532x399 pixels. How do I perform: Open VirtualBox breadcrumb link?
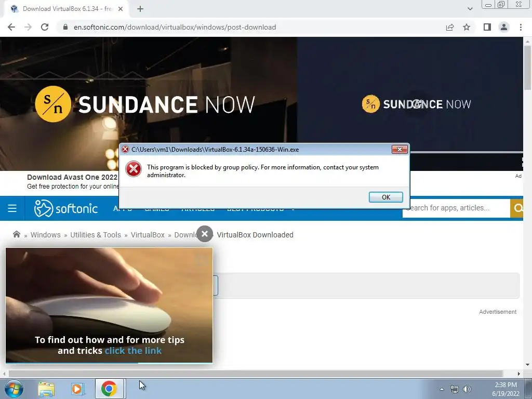coord(148,235)
